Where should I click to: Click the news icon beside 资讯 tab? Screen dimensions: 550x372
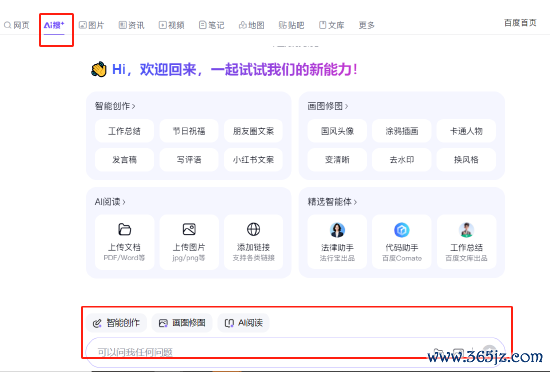pyautogui.click(x=122, y=25)
